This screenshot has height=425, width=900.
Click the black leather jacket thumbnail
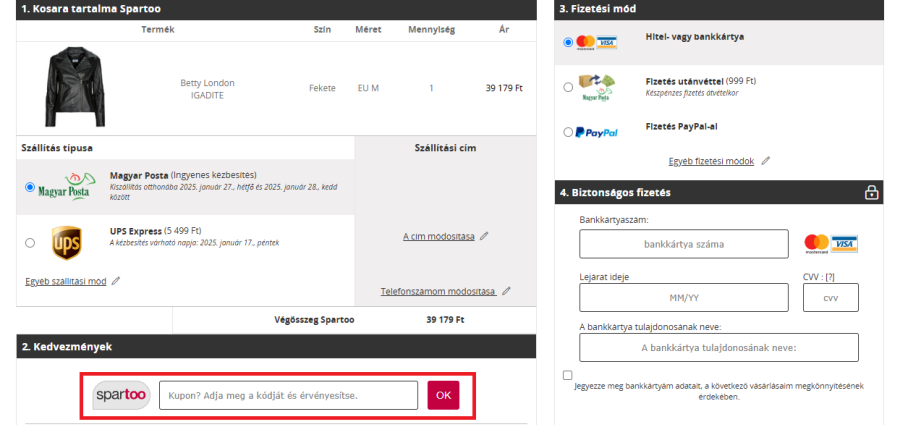74,88
